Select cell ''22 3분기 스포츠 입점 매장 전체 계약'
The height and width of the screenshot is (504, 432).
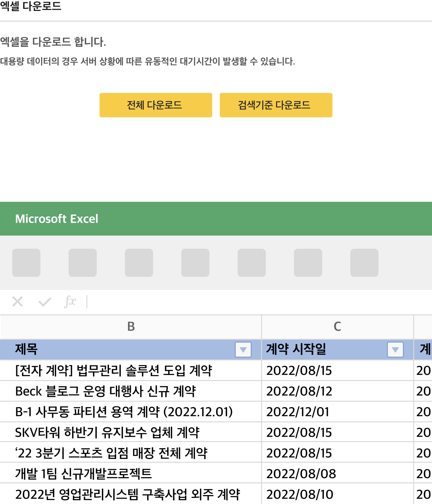pos(131,453)
